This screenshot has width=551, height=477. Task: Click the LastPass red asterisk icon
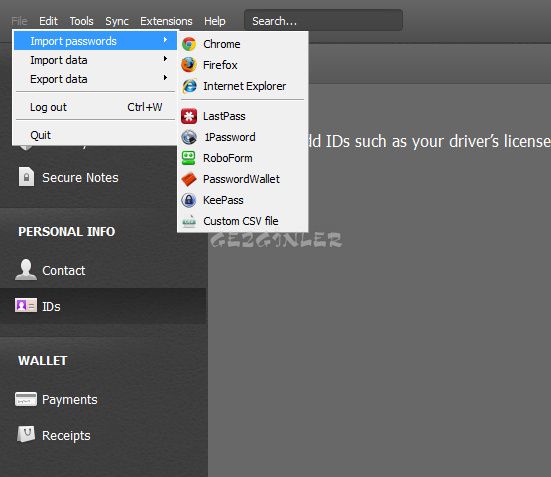[189, 116]
